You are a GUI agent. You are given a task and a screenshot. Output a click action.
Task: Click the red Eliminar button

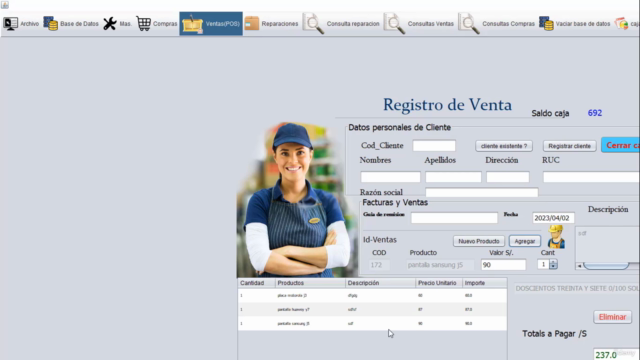(x=612, y=317)
